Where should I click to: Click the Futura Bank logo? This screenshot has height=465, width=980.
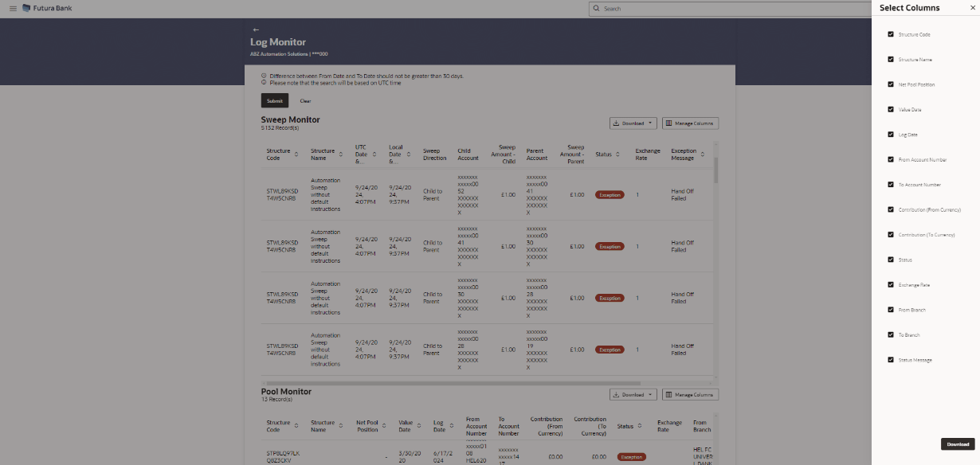coord(46,8)
